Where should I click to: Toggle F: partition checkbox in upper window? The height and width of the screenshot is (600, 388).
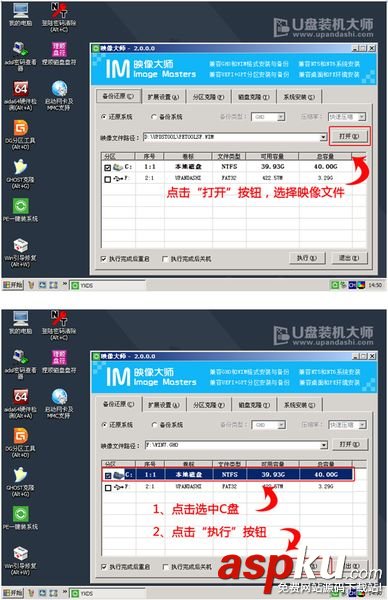tap(108, 179)
